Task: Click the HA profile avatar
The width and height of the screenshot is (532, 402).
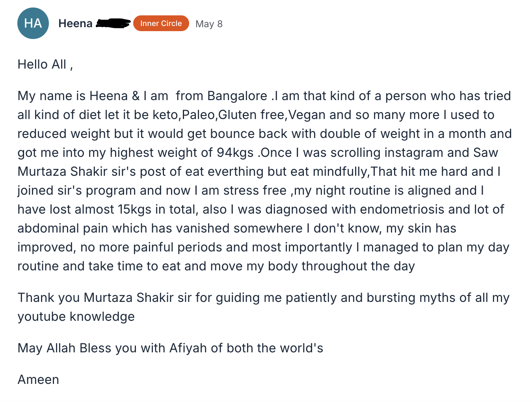Action: (33, 23)
